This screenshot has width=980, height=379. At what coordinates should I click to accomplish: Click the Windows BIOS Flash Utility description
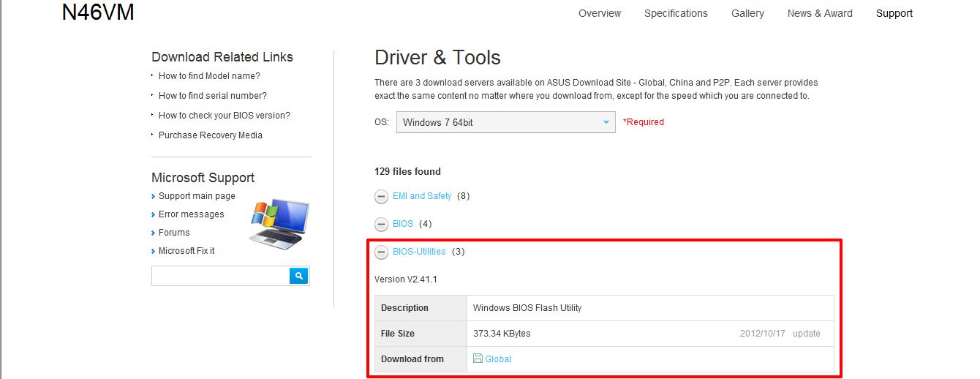click(527, 308)
